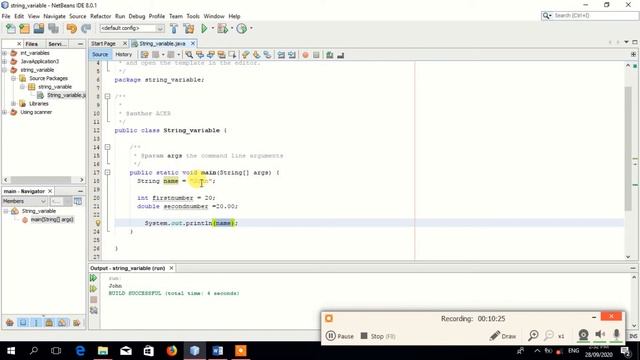Expand the JavaApplication3 project node
Image resolution: width=640 pixels, height=360 pixels.
(x=5, y=61)
